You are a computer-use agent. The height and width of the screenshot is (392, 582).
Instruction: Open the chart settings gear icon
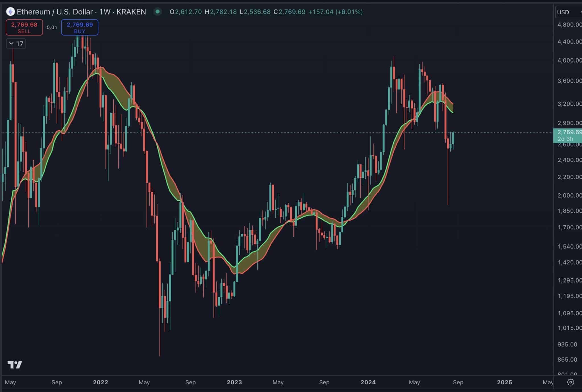pyautogui.click(x=571, y=382)
